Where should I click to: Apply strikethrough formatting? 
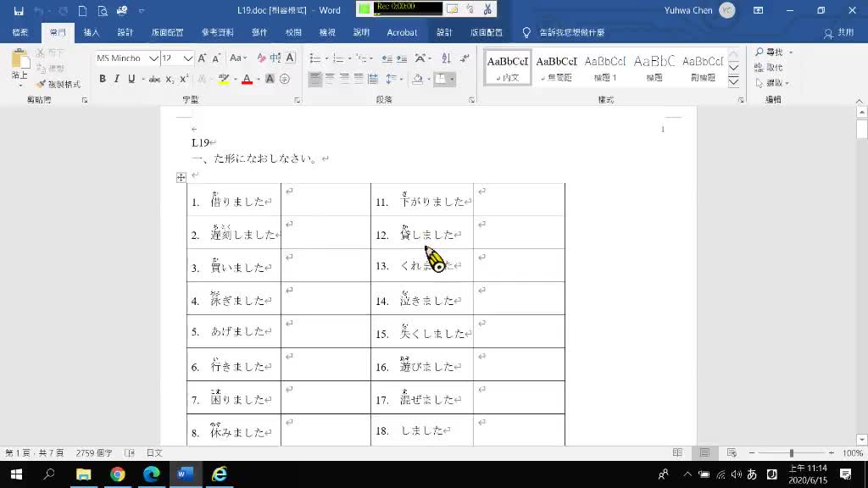(154, 79)
